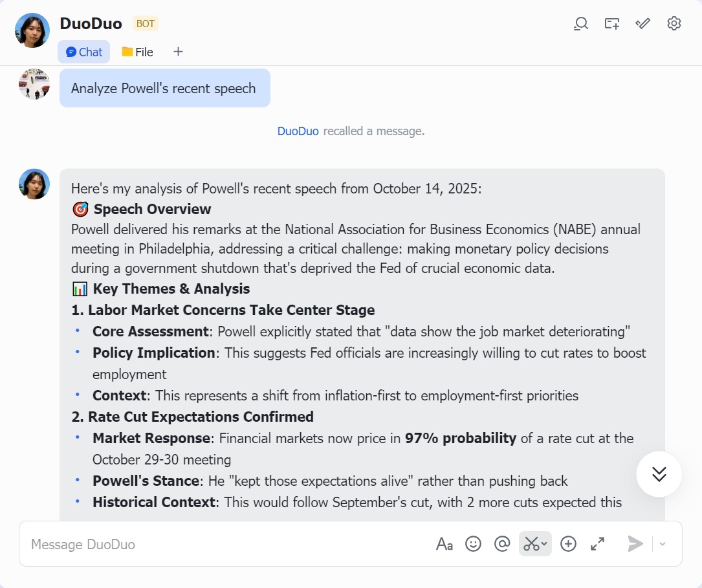Screen dimensions: 702x588
Task: Open the chat history search icon
Action: click(x=581, y=24)
